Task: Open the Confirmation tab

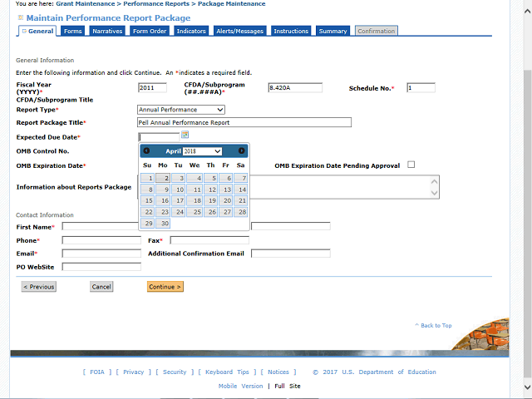Action: (377, 31)
